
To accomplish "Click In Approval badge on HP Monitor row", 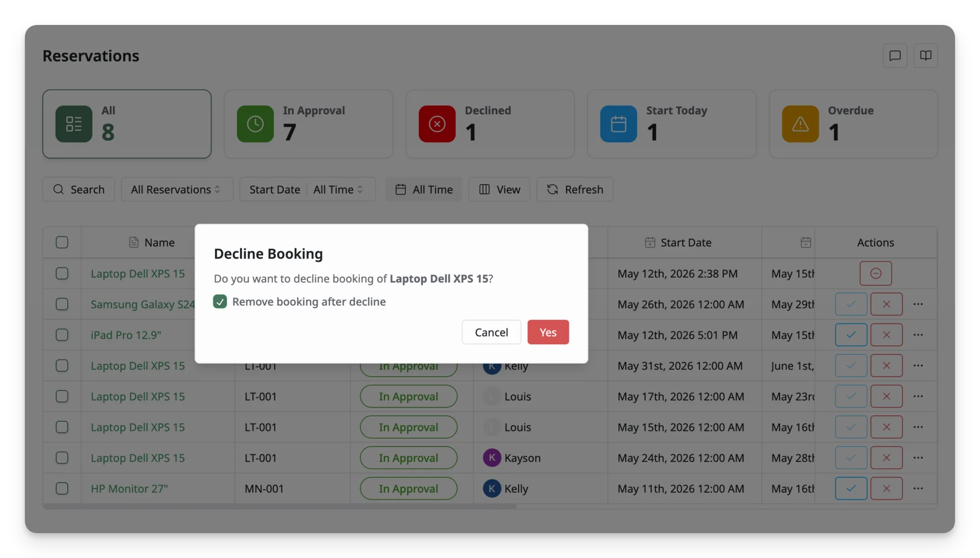I will coord(408,488).
